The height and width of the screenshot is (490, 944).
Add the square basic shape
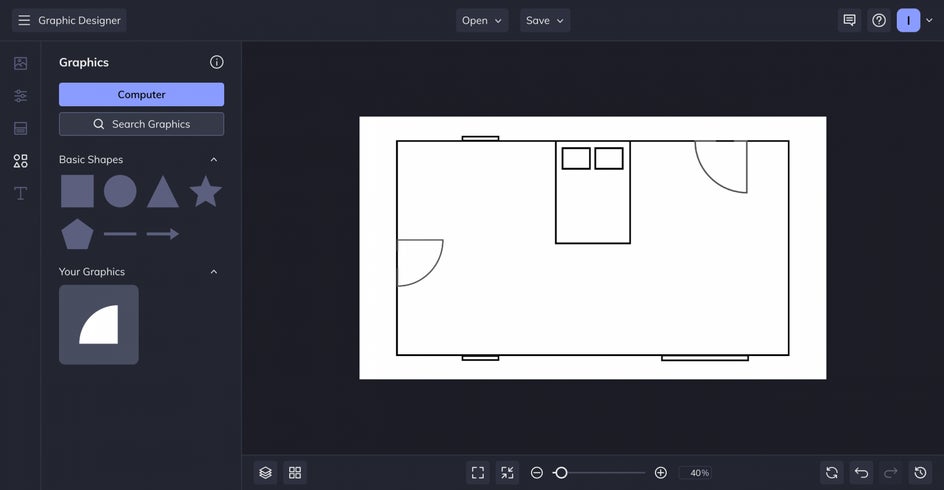pos(77,191)
